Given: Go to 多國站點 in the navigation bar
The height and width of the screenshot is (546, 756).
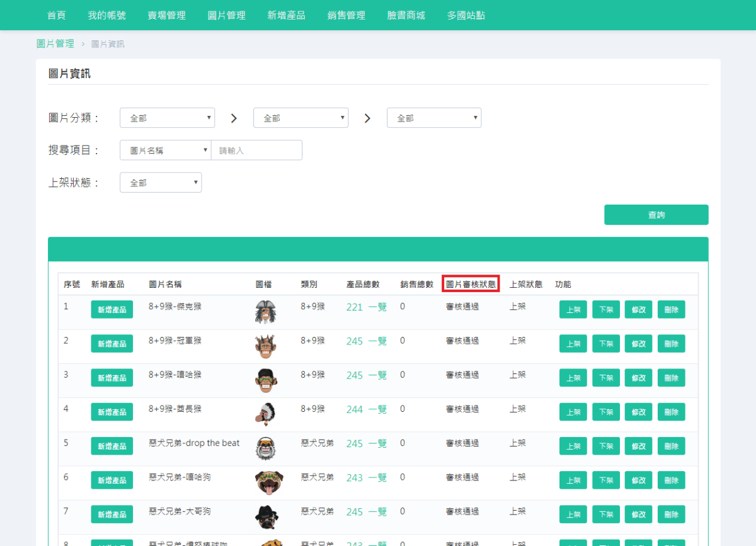Looking at the screenshot, I should [x=466, y=15].
